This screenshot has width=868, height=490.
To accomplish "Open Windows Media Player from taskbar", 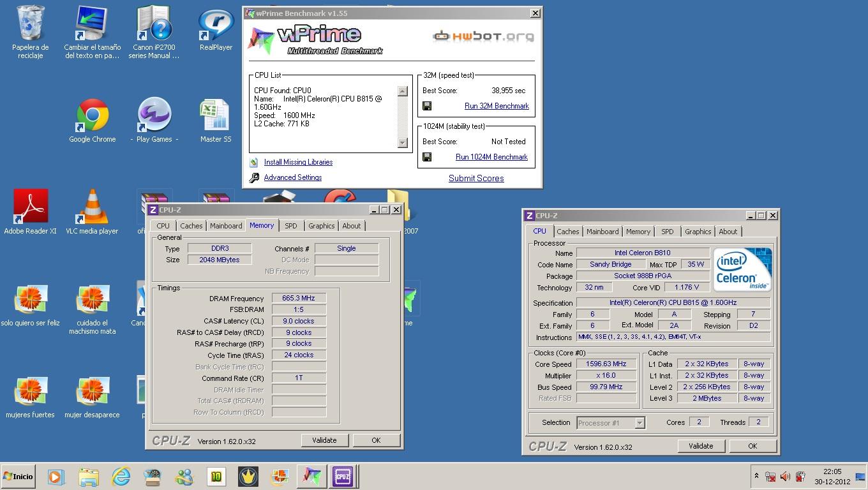I will tap(55, 477).
